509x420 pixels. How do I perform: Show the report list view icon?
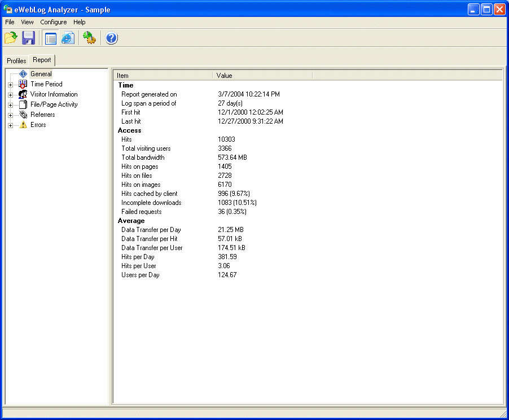[51, 38]
